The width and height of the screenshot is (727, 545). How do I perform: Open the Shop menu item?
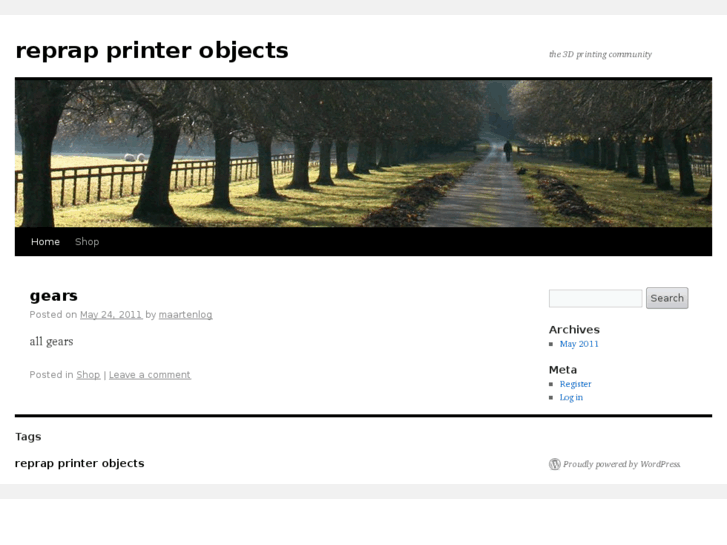[x=87, y=242]
